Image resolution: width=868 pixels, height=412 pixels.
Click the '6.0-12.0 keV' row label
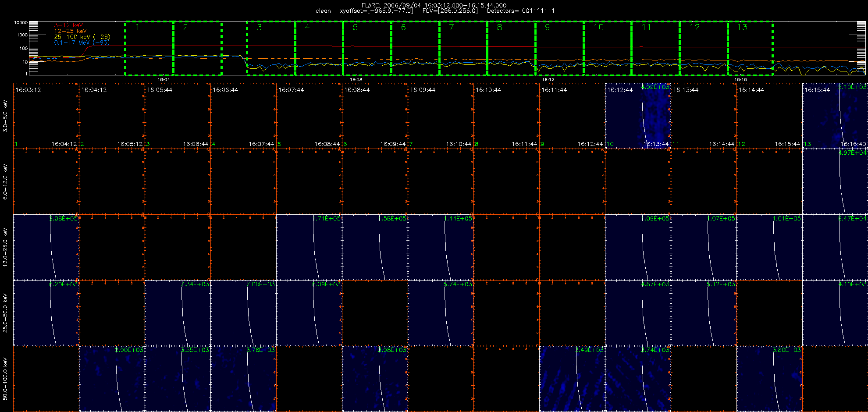[5, 181]
